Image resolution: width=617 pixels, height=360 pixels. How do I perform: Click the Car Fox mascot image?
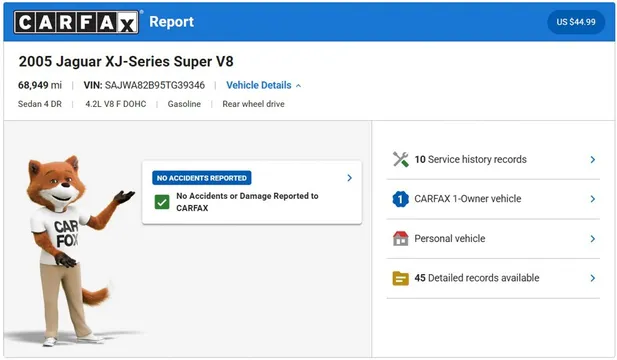pos(77,251)
